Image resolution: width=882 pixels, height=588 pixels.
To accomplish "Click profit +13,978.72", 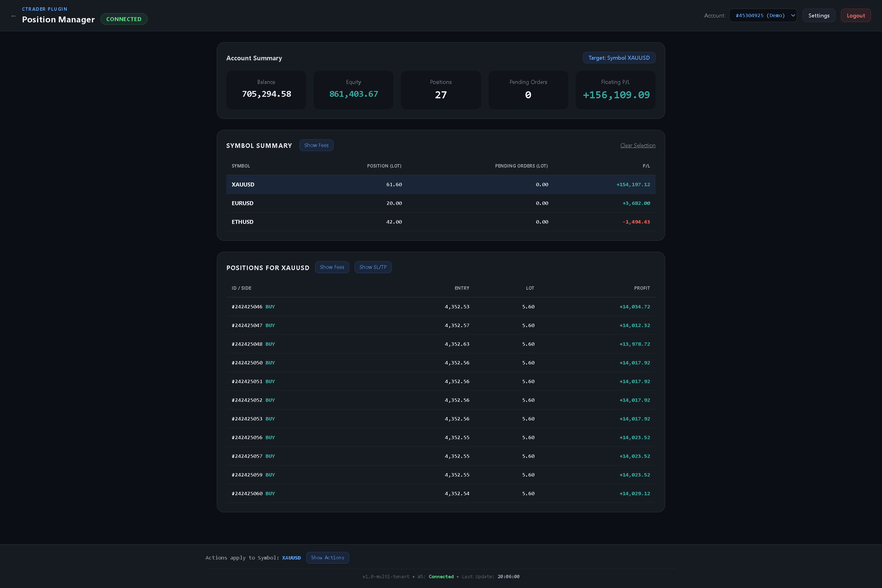I will pyautogui.click(x=635, y=344).
